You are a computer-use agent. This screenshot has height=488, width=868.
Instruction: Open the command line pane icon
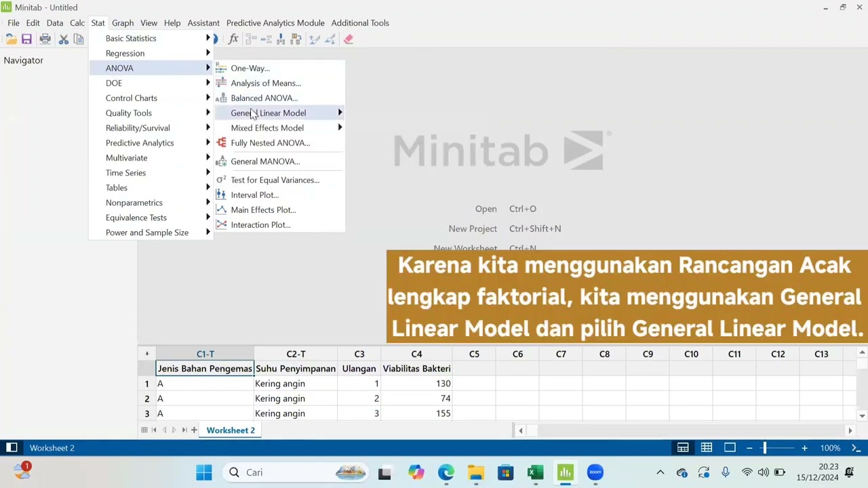click(856, 448)
